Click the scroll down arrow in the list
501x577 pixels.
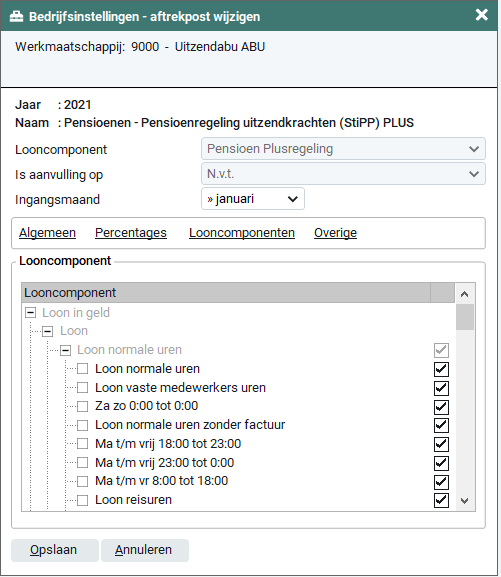click(465, 500)
